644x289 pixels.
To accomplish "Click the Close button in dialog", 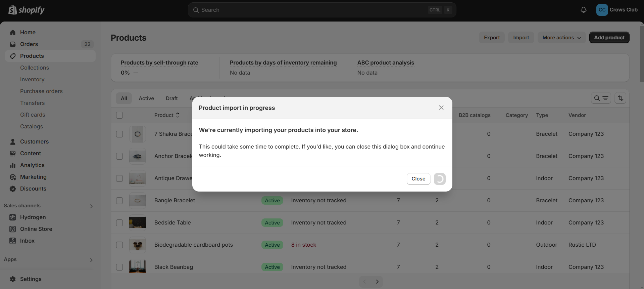I will (418, 179).
